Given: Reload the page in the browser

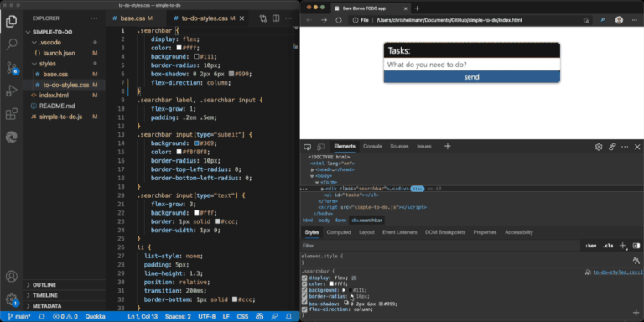Looking at the screenshot, I should click(x=339, y=20).
